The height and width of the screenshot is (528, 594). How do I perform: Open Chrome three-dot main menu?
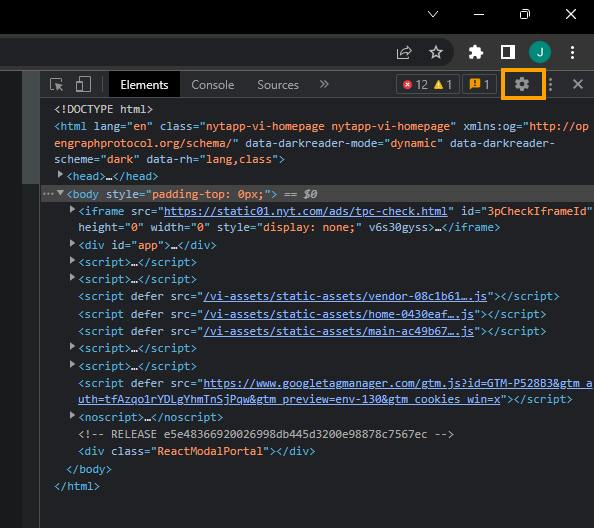(x=572, y=52)
